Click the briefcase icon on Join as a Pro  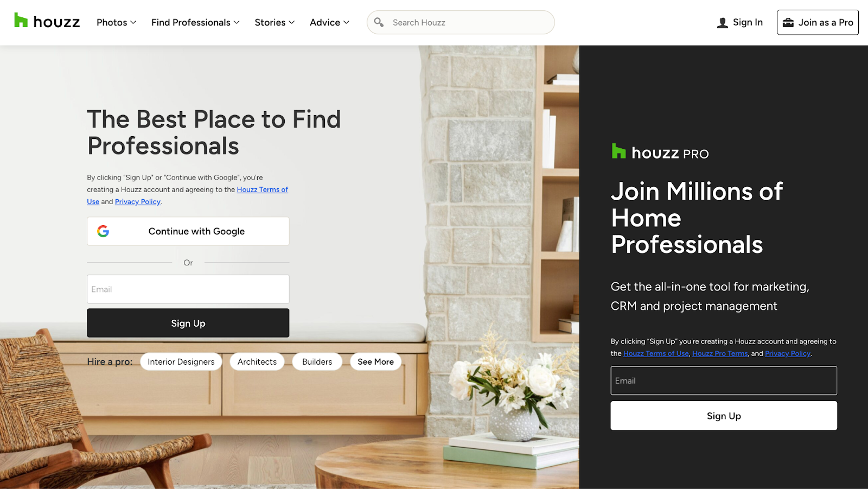tap(788, 22)
